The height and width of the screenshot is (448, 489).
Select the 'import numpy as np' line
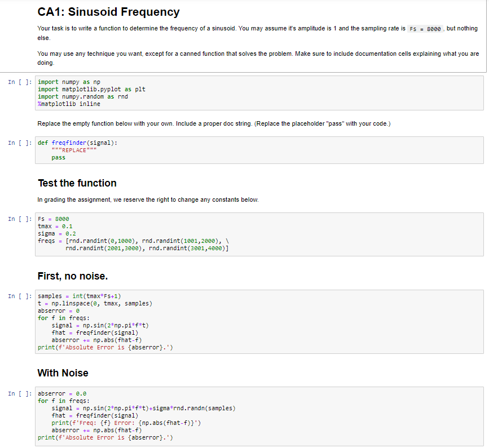point(69,82)
